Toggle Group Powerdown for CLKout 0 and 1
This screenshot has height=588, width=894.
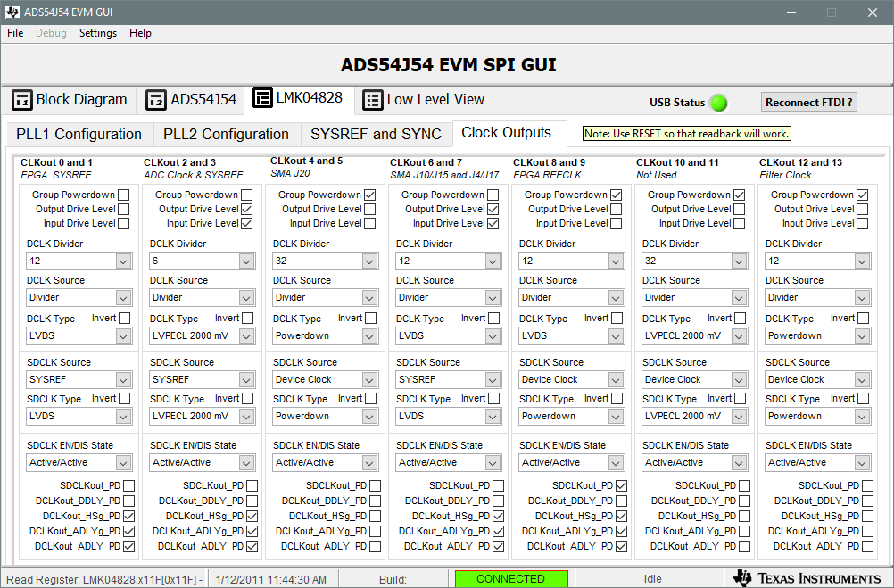pyautogui.click(x=124, y=195)
